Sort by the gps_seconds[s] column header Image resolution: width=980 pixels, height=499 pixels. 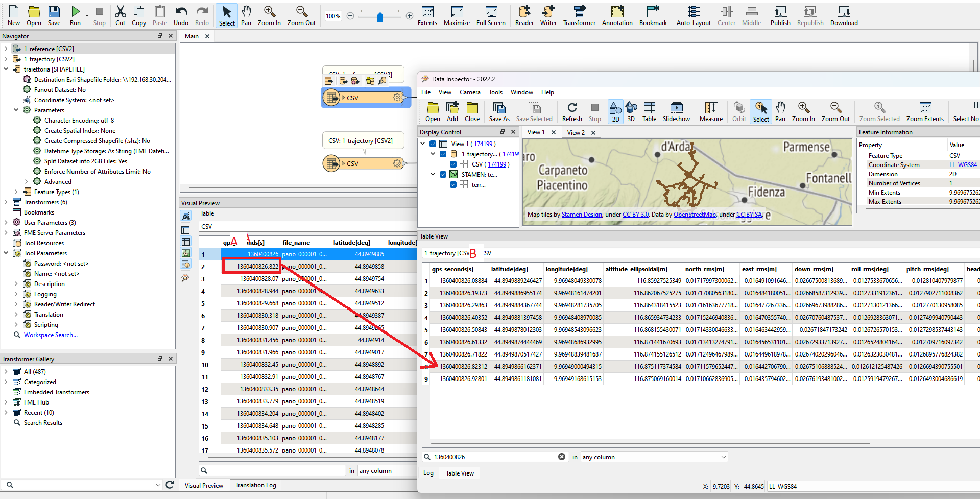(452, 269)
